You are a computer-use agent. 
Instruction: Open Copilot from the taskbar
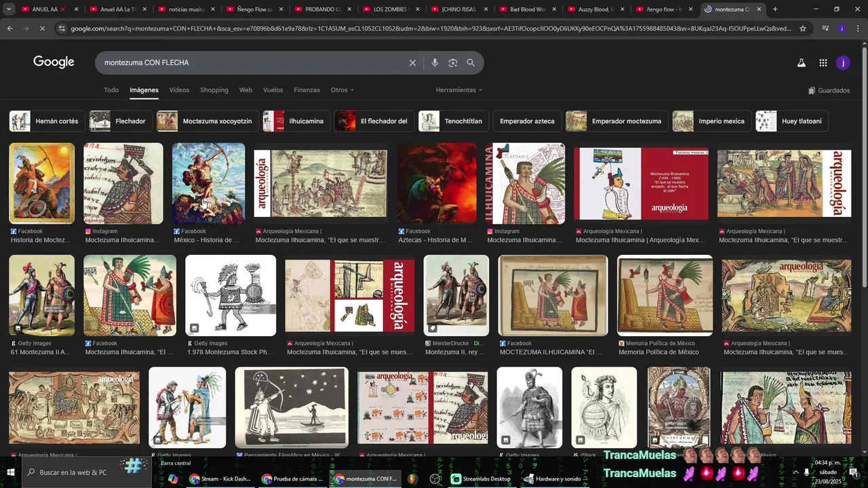click(173, 479)
